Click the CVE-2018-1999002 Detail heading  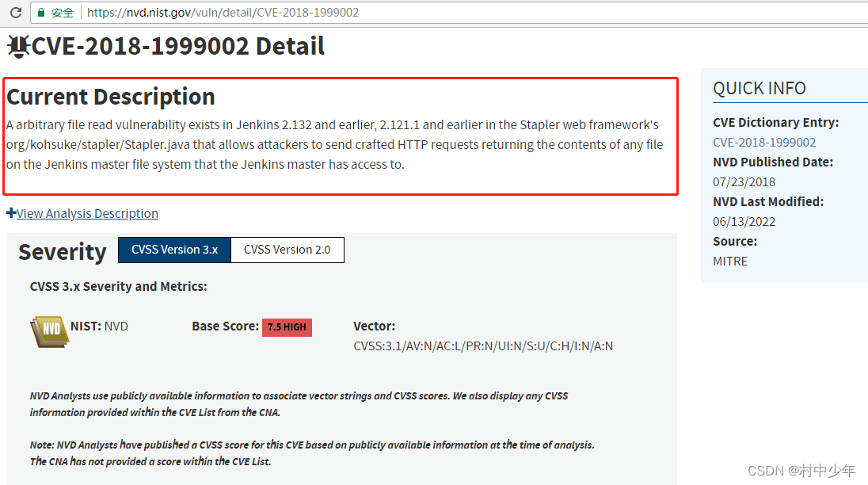[x=177, y=46]
